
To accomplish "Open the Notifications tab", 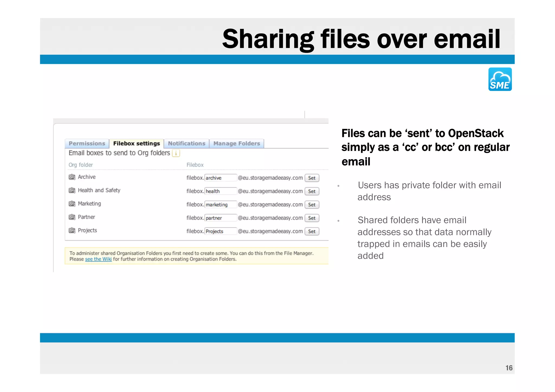I will pyautogui.click(x=186, y=143).
